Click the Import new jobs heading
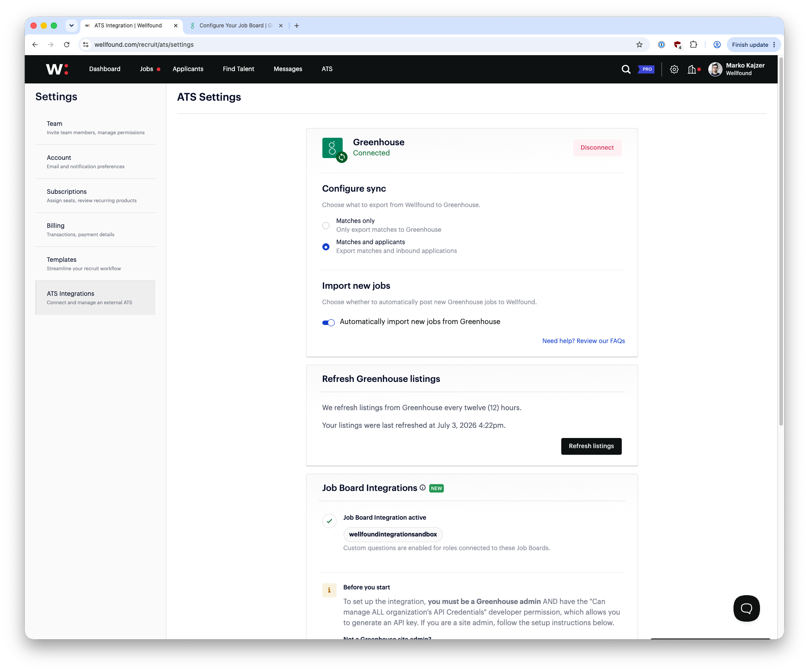 coord(356,286)
